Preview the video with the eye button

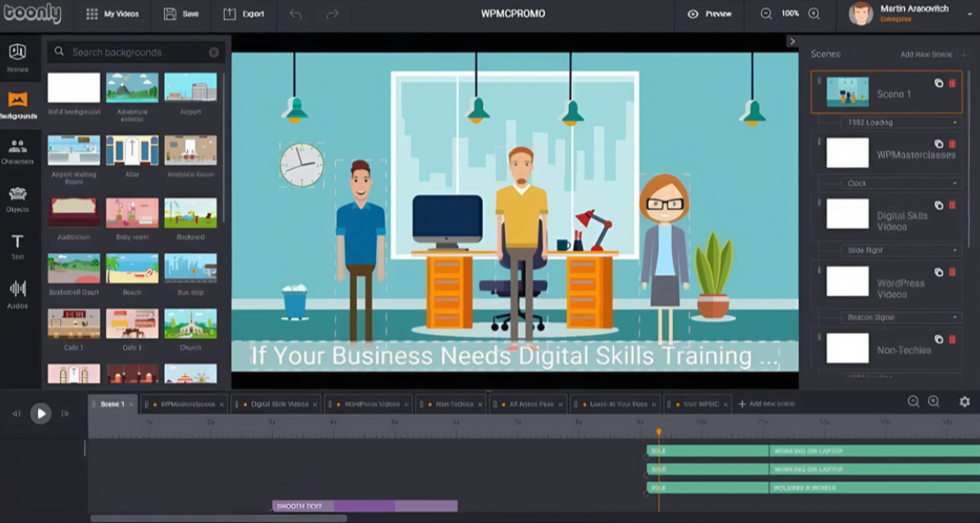coord(710,14)
